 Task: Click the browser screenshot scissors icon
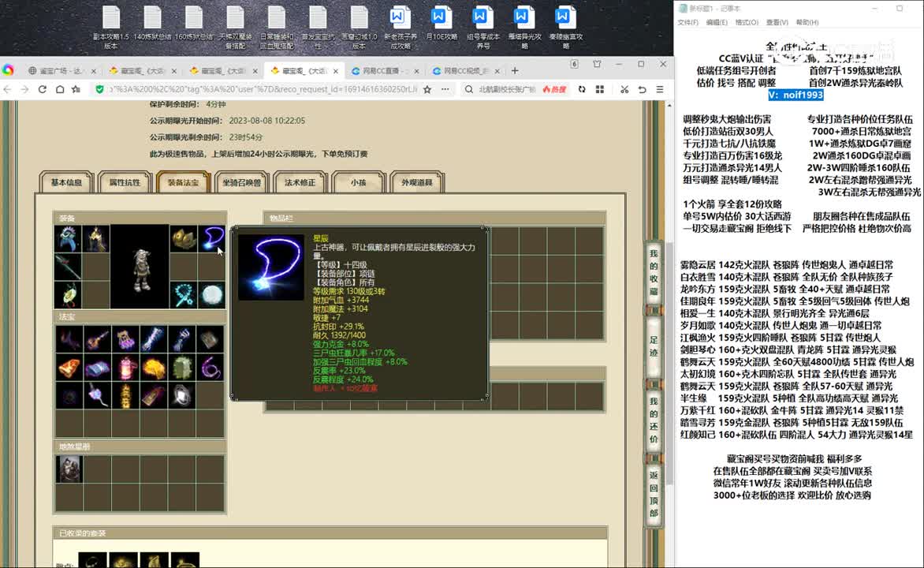624,89
